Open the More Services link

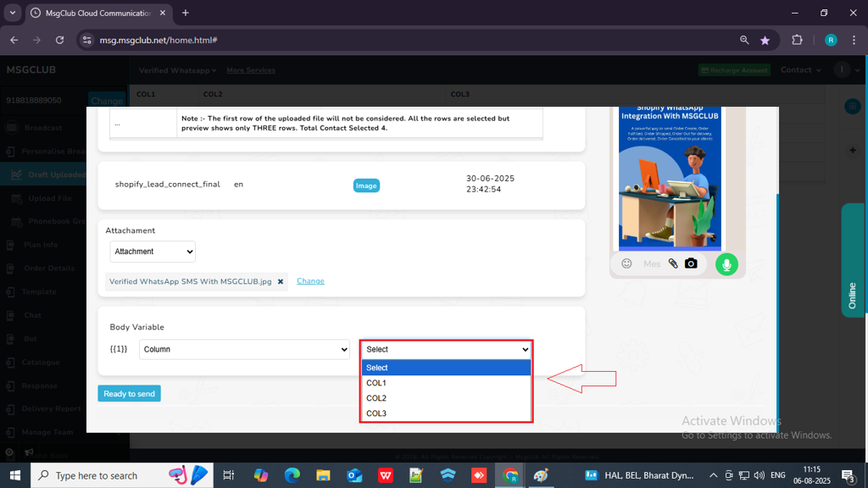click(x=251, y=70)
